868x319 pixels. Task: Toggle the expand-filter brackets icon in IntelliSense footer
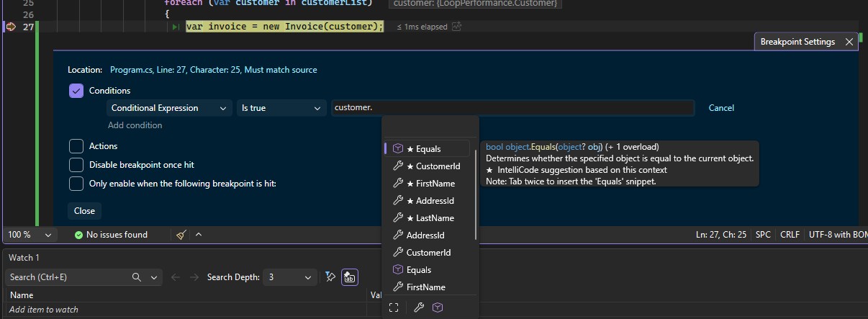click(394, 307)
